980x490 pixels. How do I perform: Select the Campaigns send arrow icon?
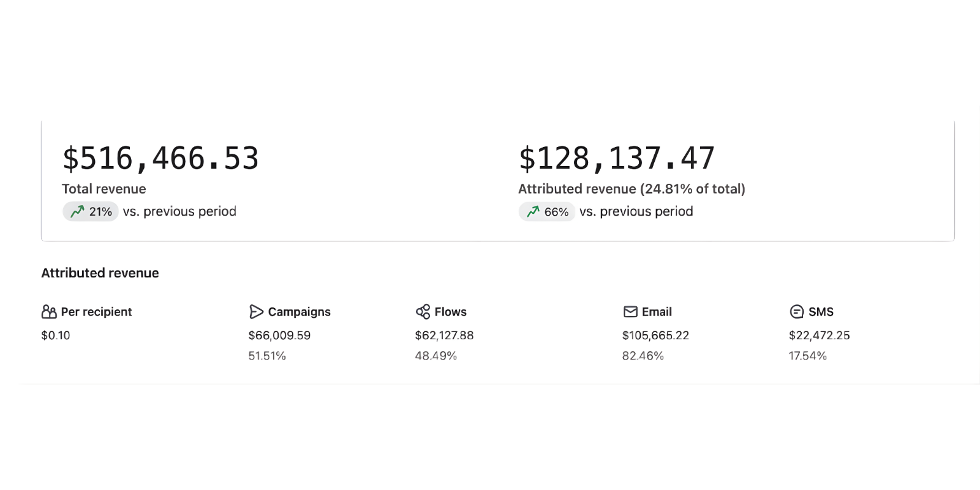tap(256, 311)
